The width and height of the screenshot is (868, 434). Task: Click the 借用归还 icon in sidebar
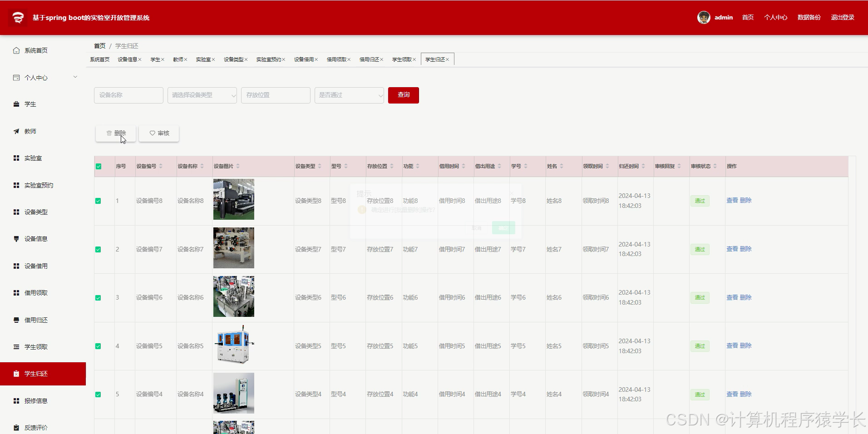click(x=16, y=320)
